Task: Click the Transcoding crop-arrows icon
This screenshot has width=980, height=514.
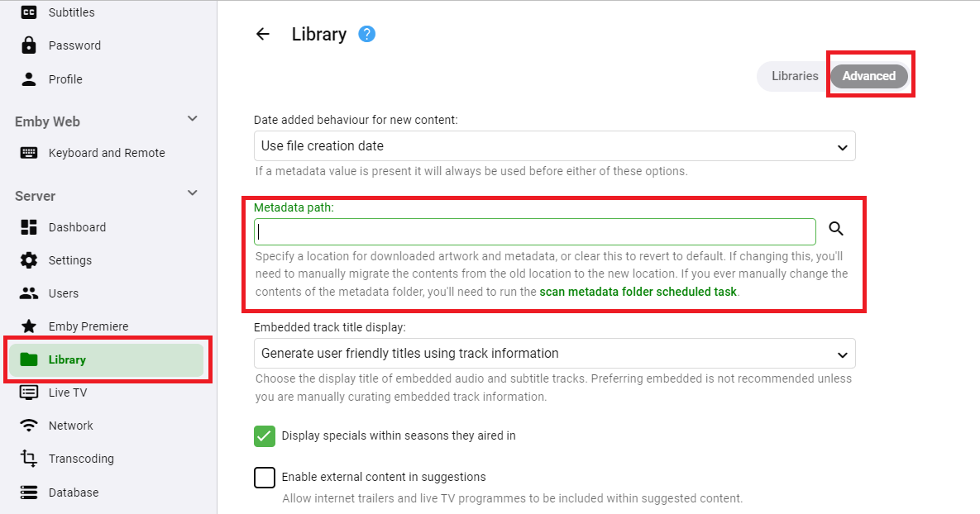Action: [x=29, y=459]
